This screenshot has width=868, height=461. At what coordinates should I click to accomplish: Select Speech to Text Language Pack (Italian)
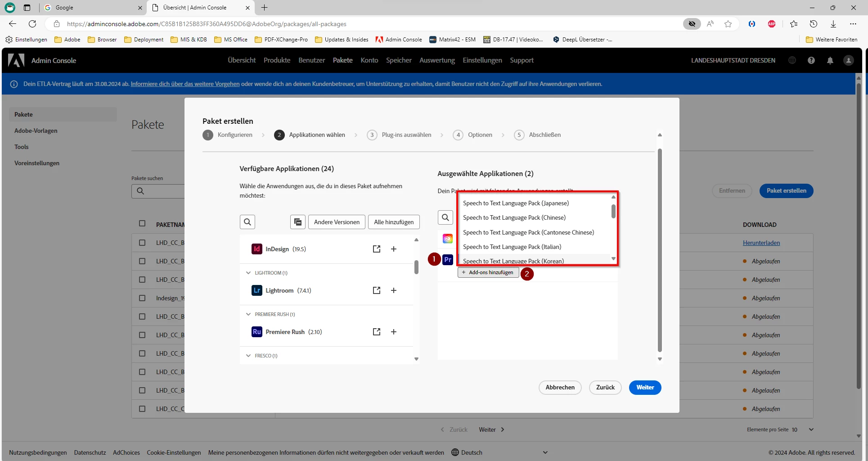pyautogui.click(x=512, y=247)
